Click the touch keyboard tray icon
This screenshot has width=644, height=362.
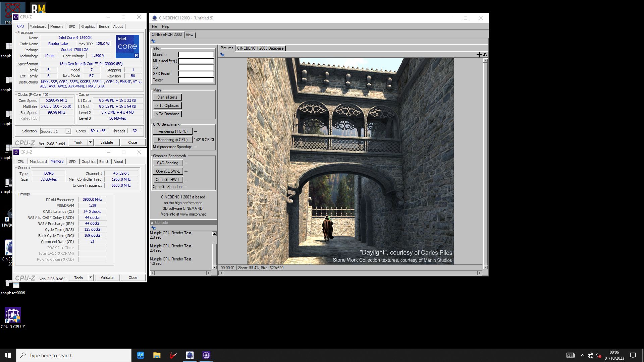click(570, 355)
